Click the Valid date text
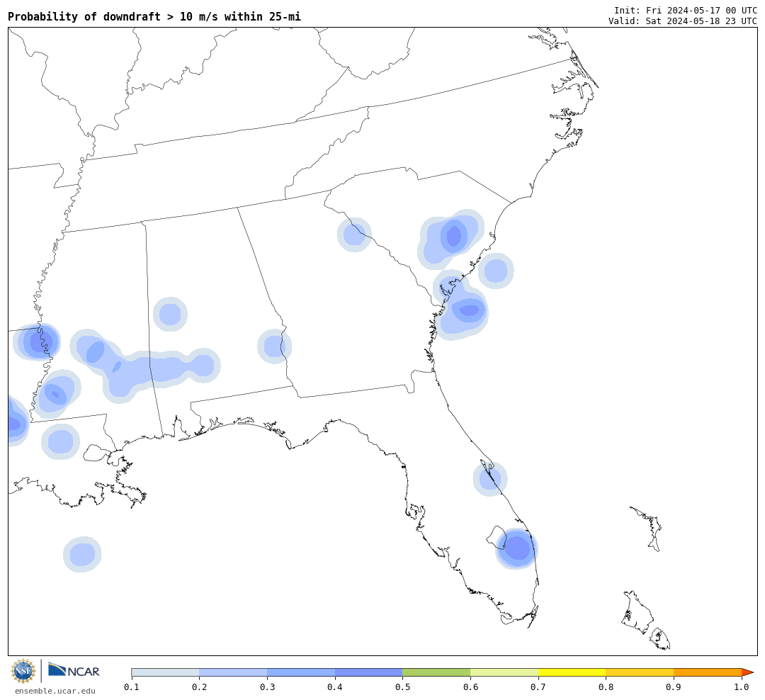Image resolution: width=765 pixels, height=700 pixels. pyautogui.click(x=683, y=21)
